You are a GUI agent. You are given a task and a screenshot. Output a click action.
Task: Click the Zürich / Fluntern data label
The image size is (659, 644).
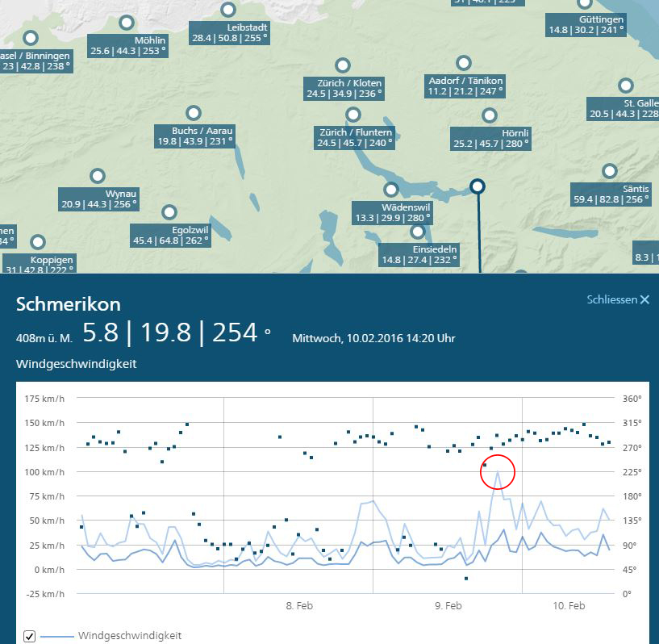[x=354, y=138]
